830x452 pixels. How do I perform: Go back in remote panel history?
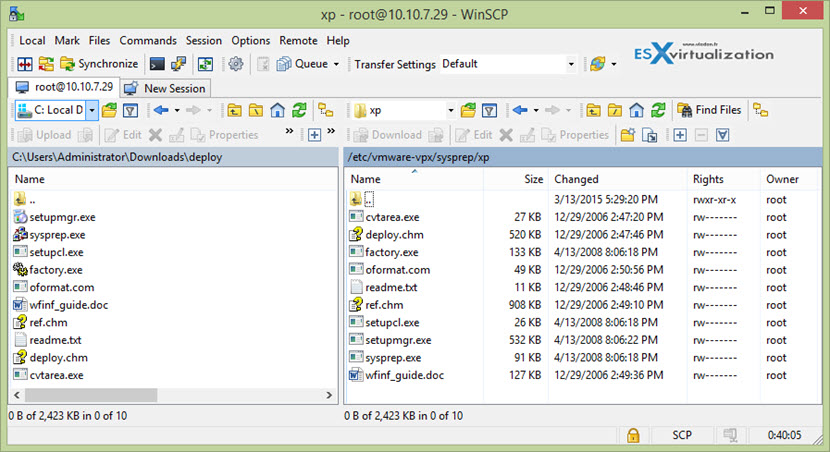[520, 110]
